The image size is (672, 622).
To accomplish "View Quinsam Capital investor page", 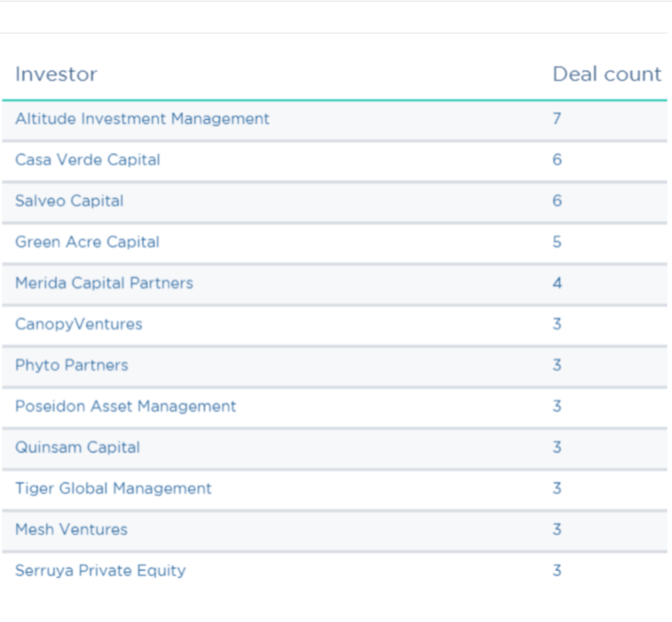I will pos(78,448).
